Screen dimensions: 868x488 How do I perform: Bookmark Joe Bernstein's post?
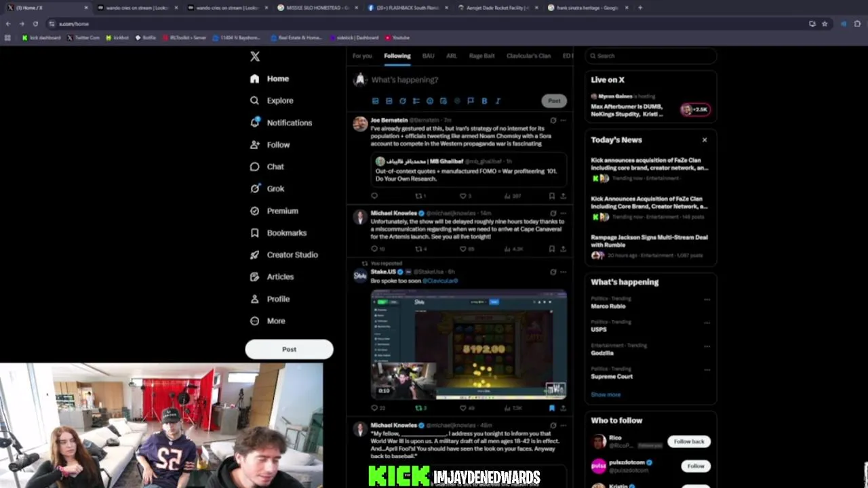pos(552,196)
